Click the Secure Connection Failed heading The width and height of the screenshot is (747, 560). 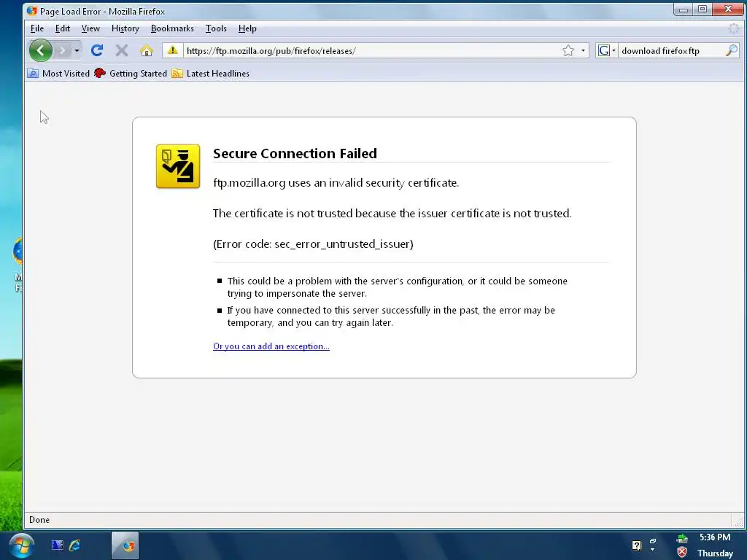click(295, 153)
